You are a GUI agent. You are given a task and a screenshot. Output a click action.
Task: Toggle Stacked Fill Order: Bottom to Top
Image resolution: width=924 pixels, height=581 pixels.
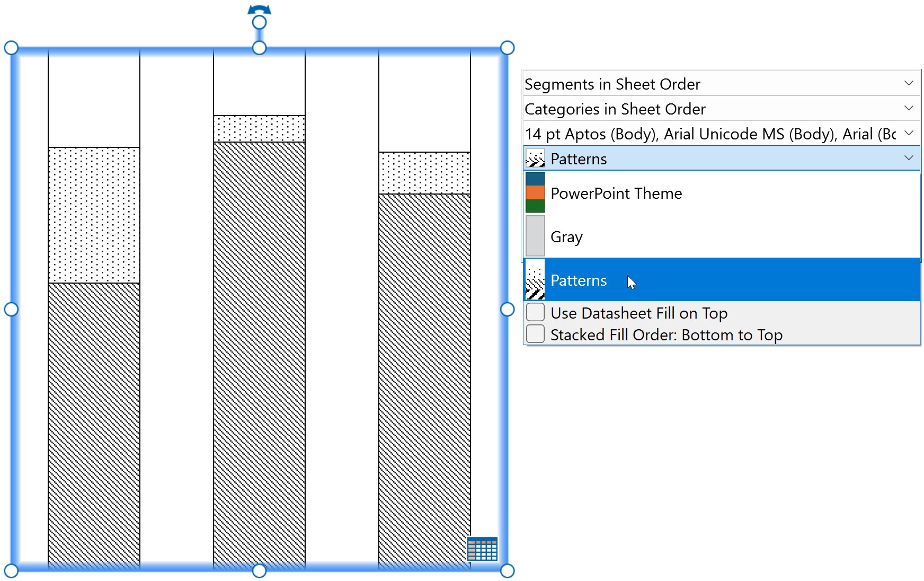coord(536,334)
